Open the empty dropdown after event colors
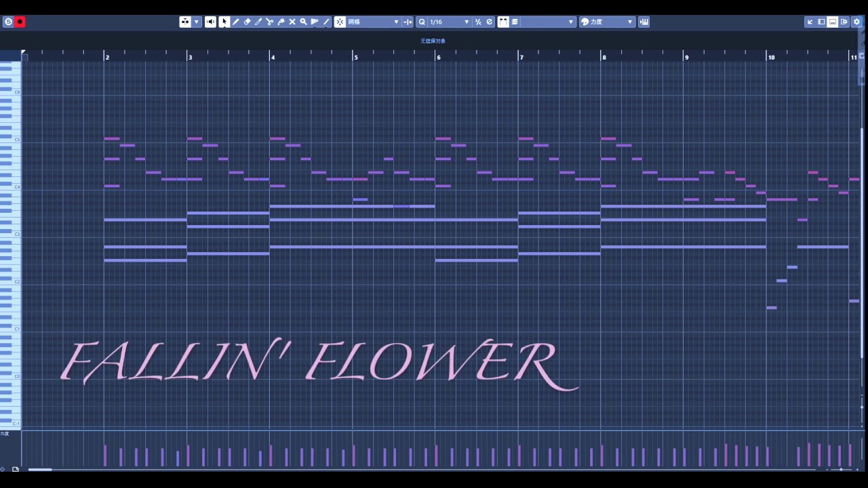868x488 pixels. coord(548,22)
